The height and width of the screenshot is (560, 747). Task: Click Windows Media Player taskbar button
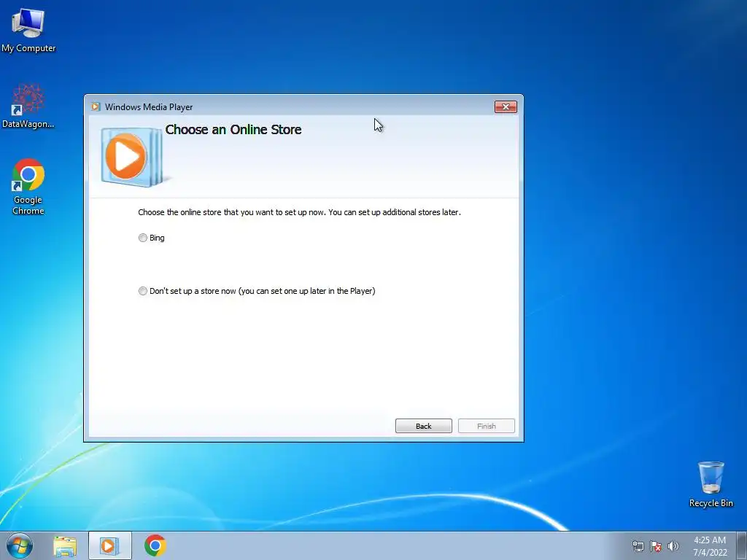[109, 545]
